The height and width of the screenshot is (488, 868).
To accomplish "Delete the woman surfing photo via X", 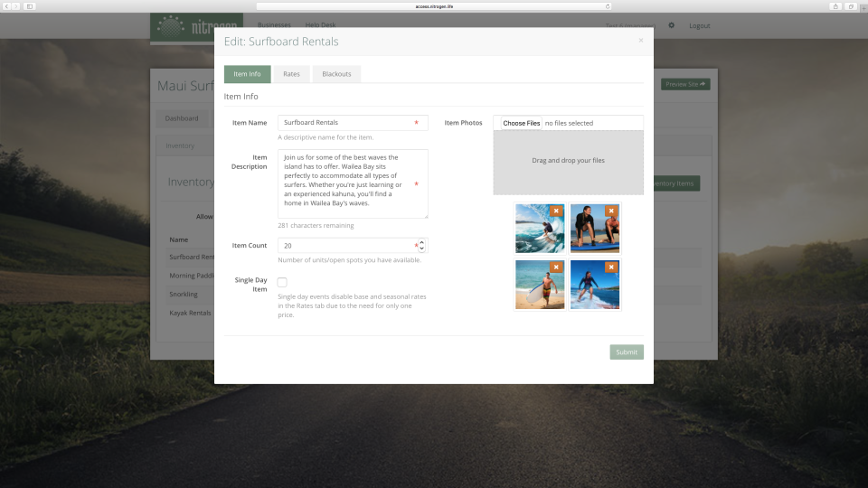I will point(612,267).
